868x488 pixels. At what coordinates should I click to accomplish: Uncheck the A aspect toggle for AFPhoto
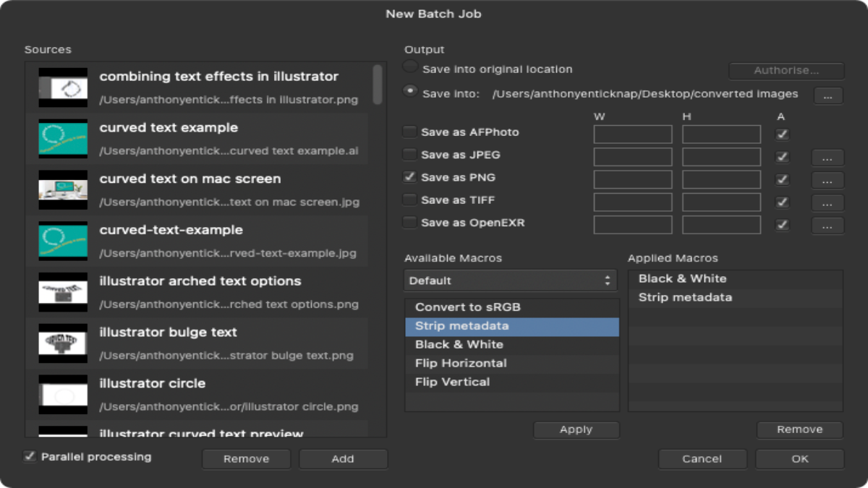[x=782, y=133]
